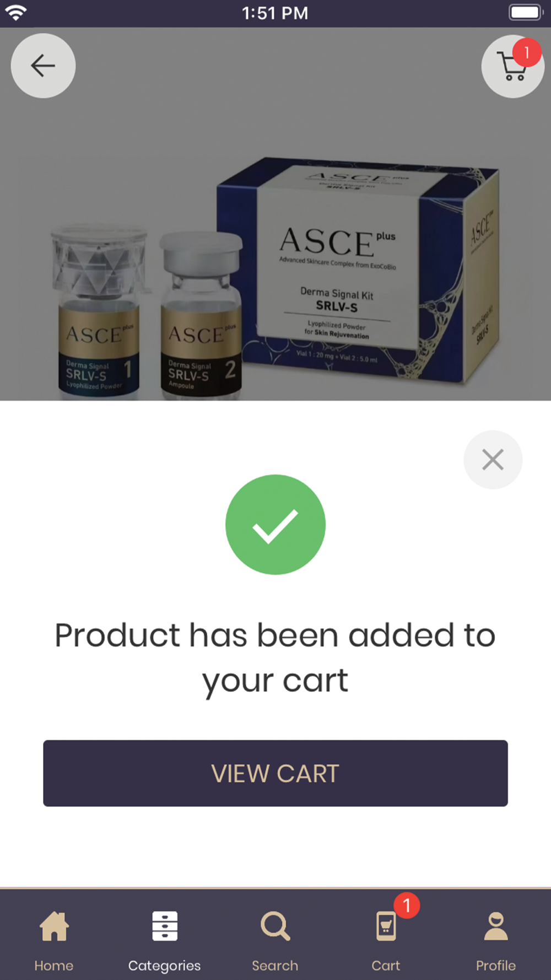The width and height of the screenshot is (551, 980).
Task: Tap the SRLV-S vial number 1 image
Action: coord(98,311)
